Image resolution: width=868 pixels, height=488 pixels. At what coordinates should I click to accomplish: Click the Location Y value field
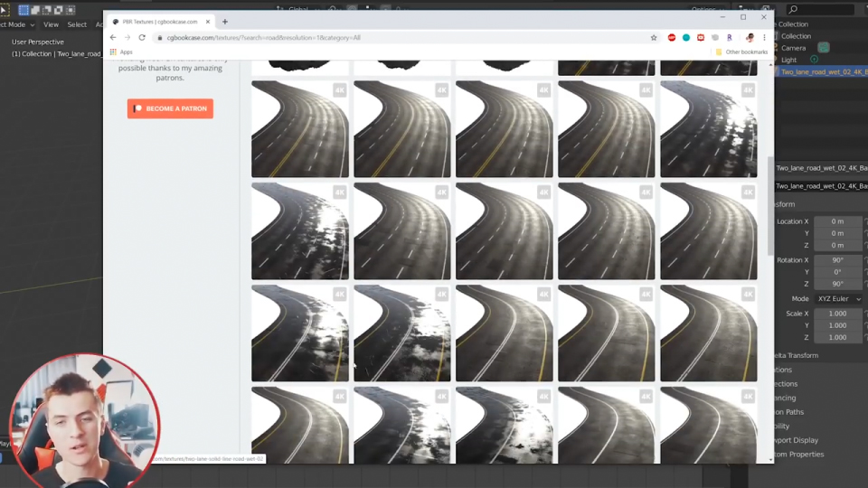837,233
